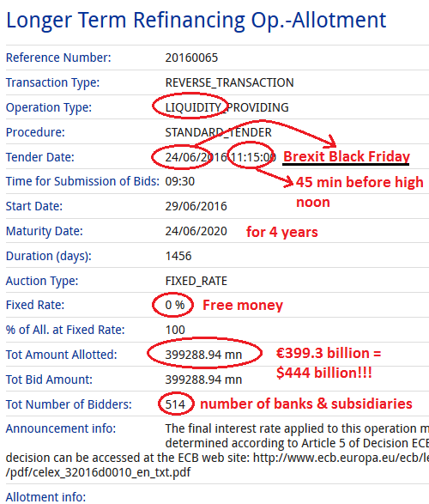
Task: Click the circled 0 % fixed rate
Action: tap(175, 305)
